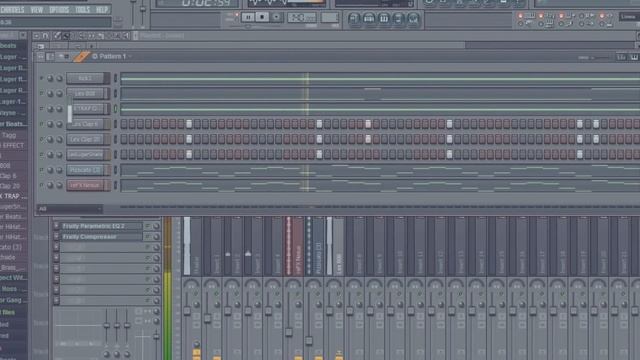The height and width of the screenshot is (360, 640).
Task: Click the record button in transport
Action: (x=276, y=17)
